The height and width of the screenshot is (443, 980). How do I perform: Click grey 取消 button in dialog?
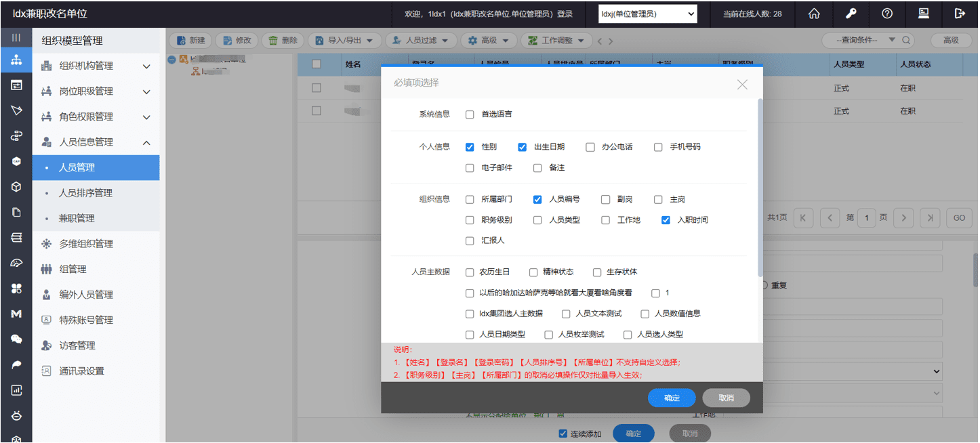tap(726, 398)
